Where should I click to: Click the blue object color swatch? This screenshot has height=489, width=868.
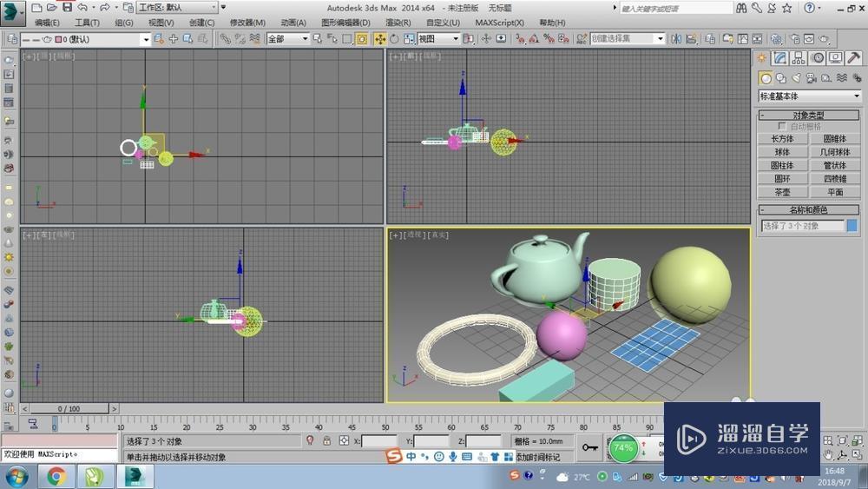[852, 226]
